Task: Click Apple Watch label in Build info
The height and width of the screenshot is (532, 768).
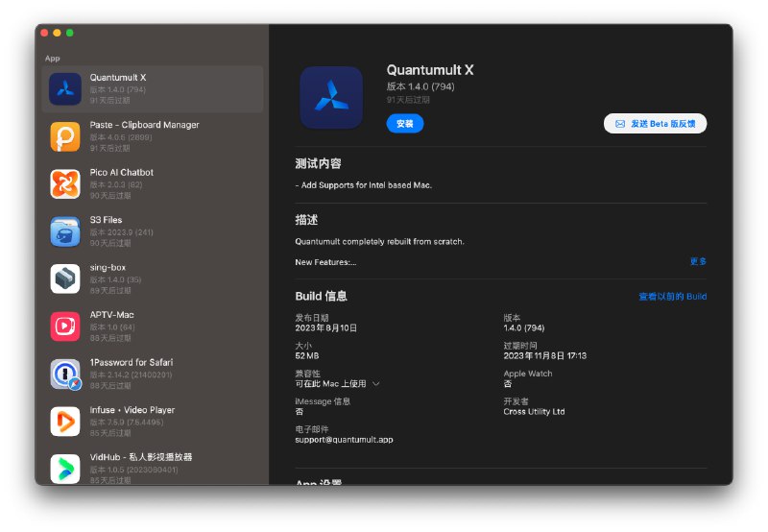Action: 527,374
